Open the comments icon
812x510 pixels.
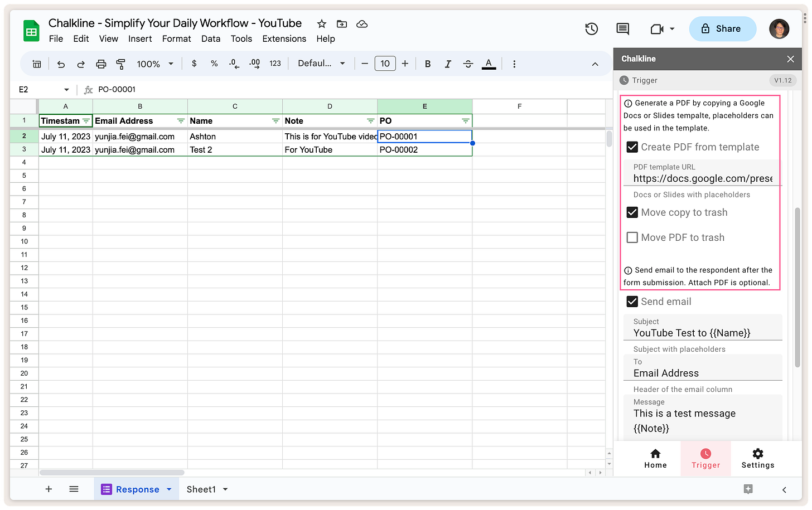pyautogui.click(x=622, y=29)
